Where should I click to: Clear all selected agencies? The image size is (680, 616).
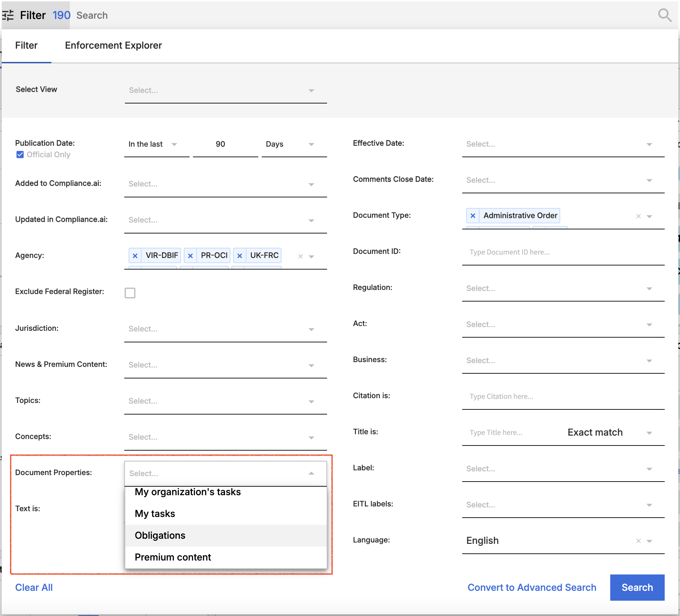point(301,256)
